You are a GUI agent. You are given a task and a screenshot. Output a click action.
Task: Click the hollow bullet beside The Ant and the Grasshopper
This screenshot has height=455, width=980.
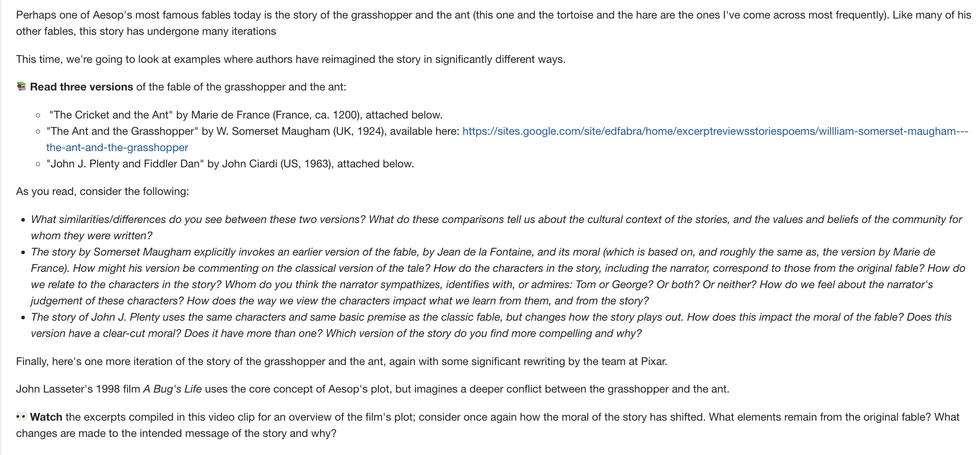38,132
